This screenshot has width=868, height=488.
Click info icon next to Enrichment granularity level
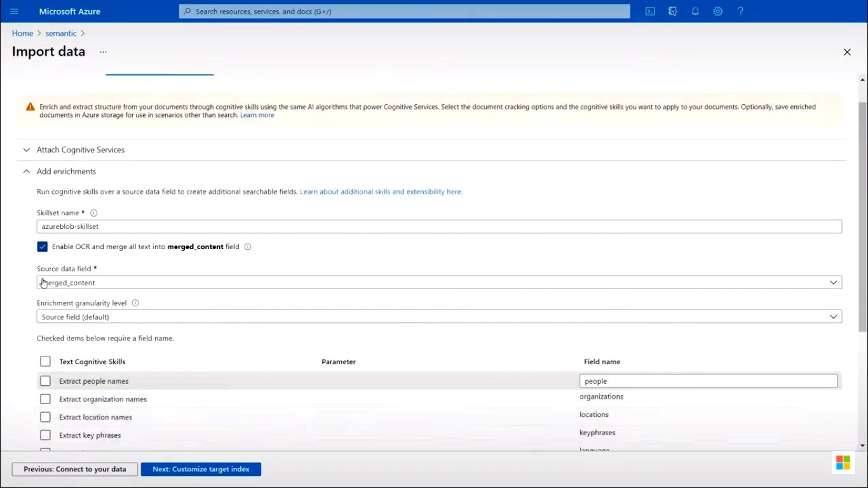click(135, 303)
